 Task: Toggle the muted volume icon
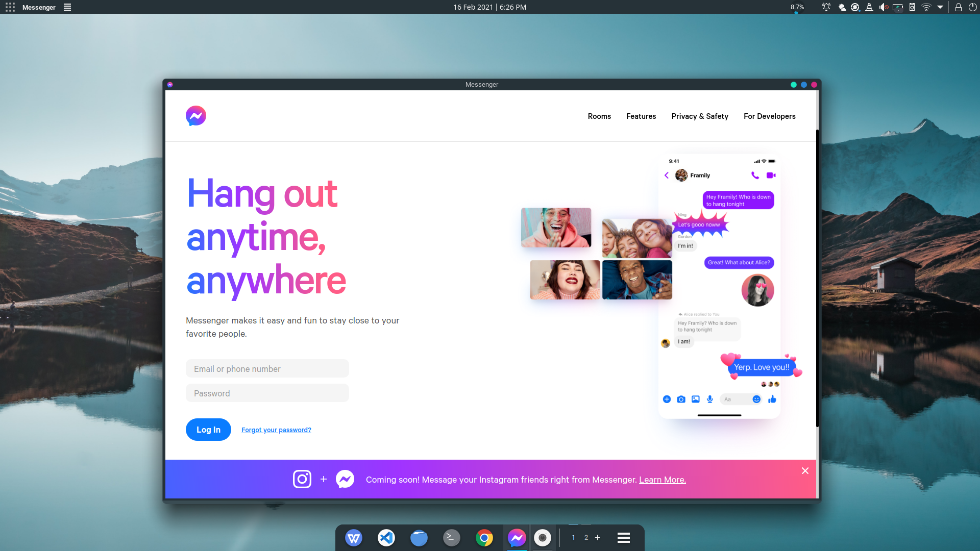point(884,7)
